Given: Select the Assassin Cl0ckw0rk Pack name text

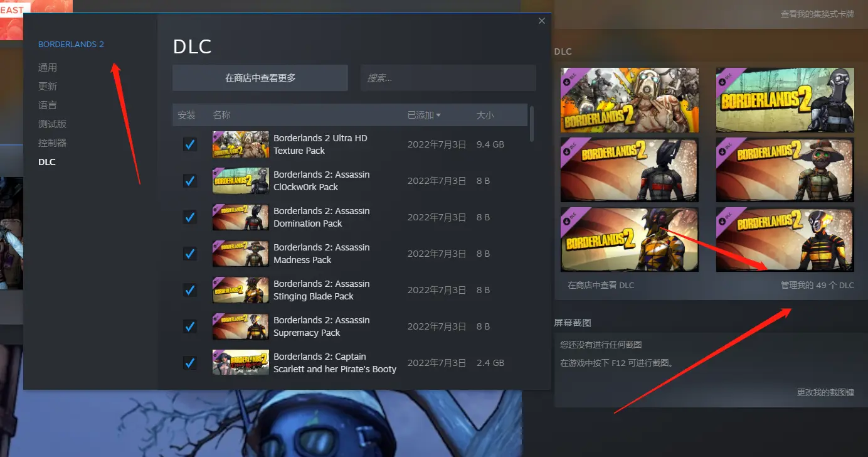Looking at the screenshot, I should point(322,181).
